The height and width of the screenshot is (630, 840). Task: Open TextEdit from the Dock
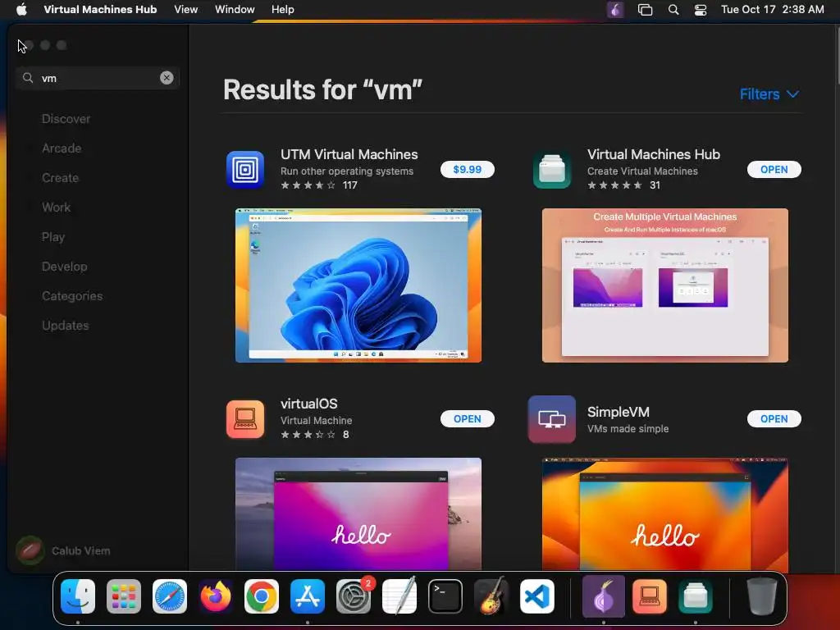[399, 596]
